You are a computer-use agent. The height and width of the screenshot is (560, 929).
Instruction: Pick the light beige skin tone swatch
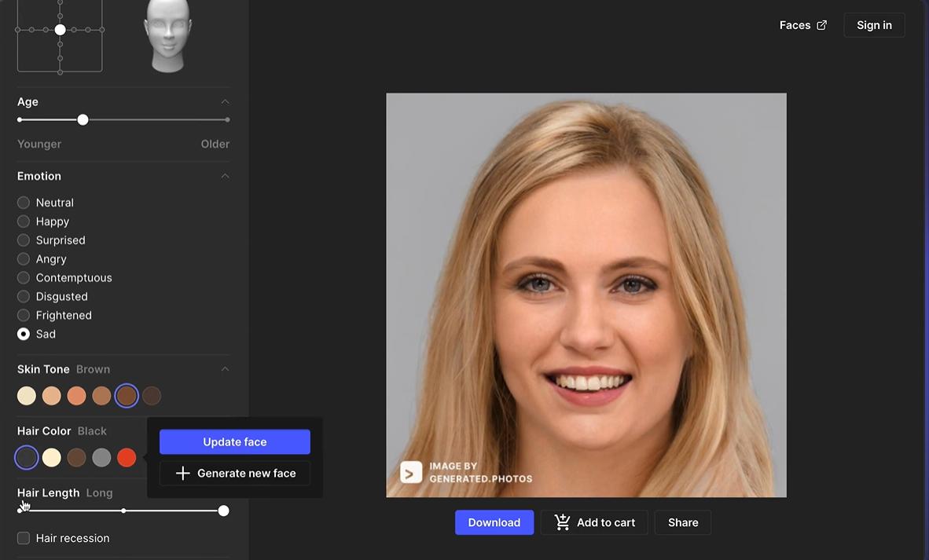52,396
